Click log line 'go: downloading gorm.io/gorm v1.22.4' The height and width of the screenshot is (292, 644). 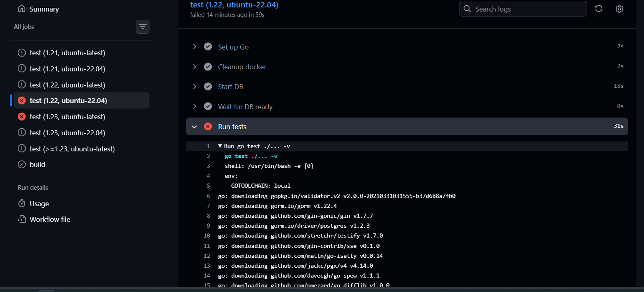point(278,206)
